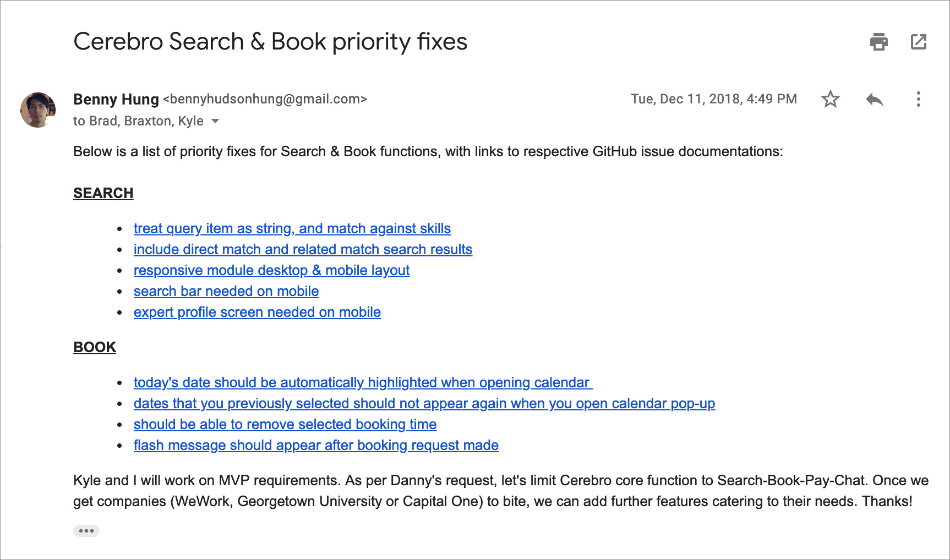Open 'include direct match and related match' link
This screenshot has width=950, height=560.
coord(303,249)
